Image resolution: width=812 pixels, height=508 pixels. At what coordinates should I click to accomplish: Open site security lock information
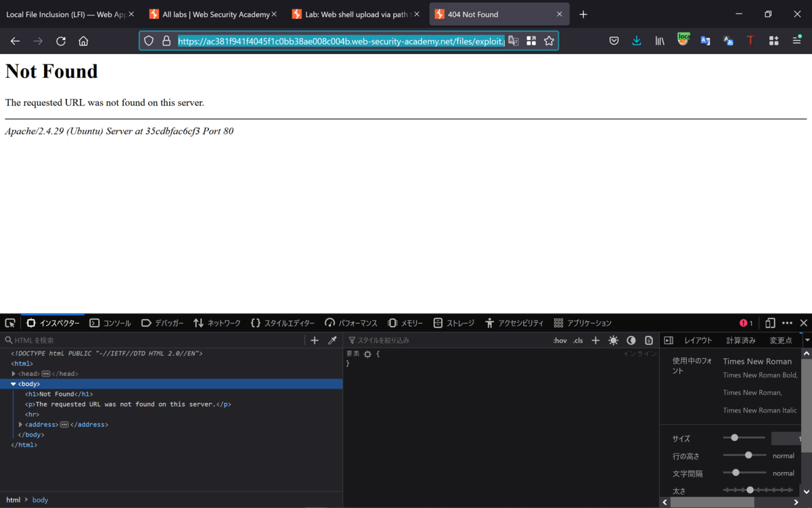[166, 41]
